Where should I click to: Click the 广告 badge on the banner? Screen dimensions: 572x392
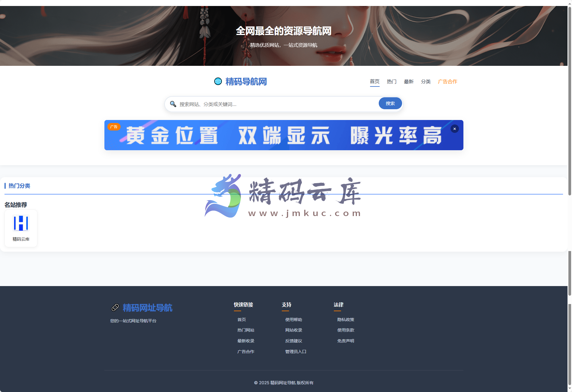[114, 127]
